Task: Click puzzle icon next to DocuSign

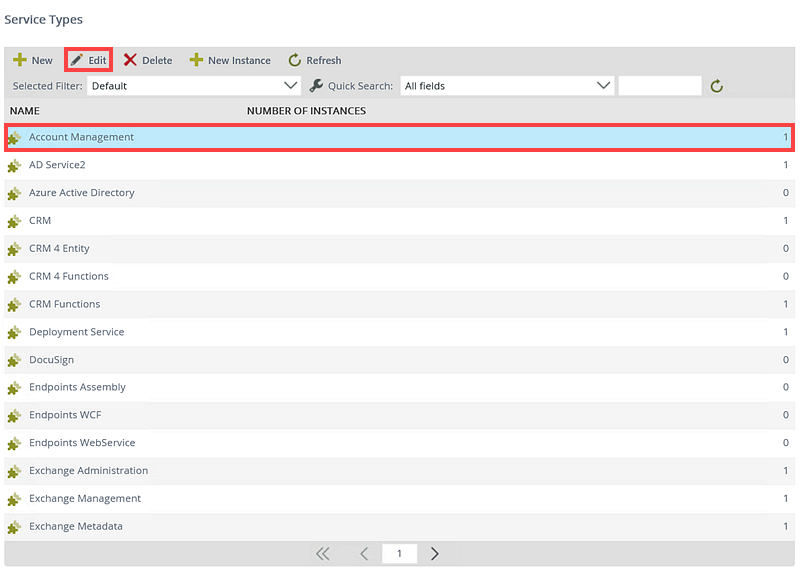Action: coord(14,361)
